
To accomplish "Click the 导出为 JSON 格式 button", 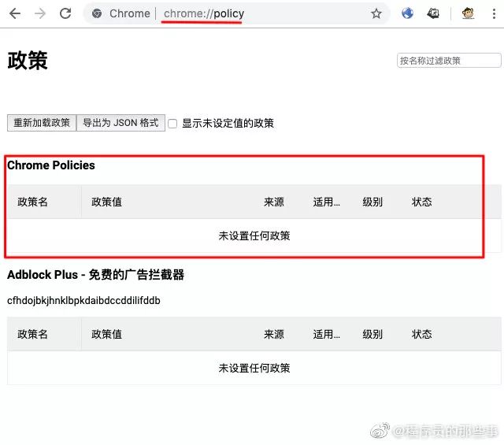I will (x=120, y=123).
